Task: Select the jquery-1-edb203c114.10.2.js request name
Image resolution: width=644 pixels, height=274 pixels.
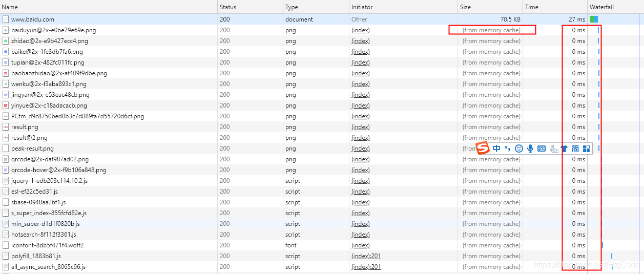Action: 49,181
